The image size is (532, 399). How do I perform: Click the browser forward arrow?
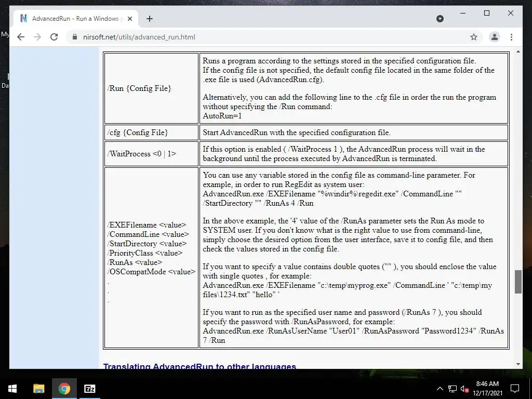pos(37,37)
